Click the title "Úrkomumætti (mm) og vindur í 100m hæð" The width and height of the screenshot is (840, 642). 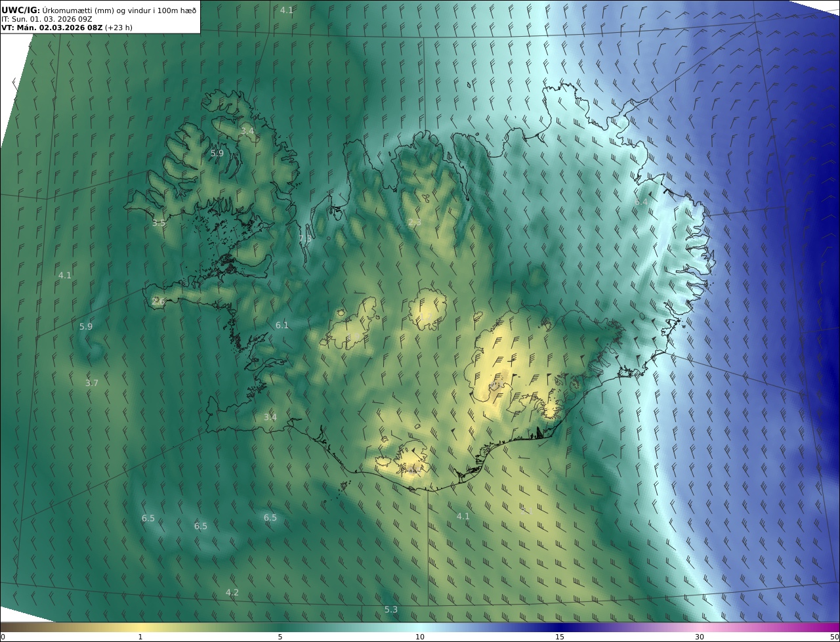click(119, 10)
